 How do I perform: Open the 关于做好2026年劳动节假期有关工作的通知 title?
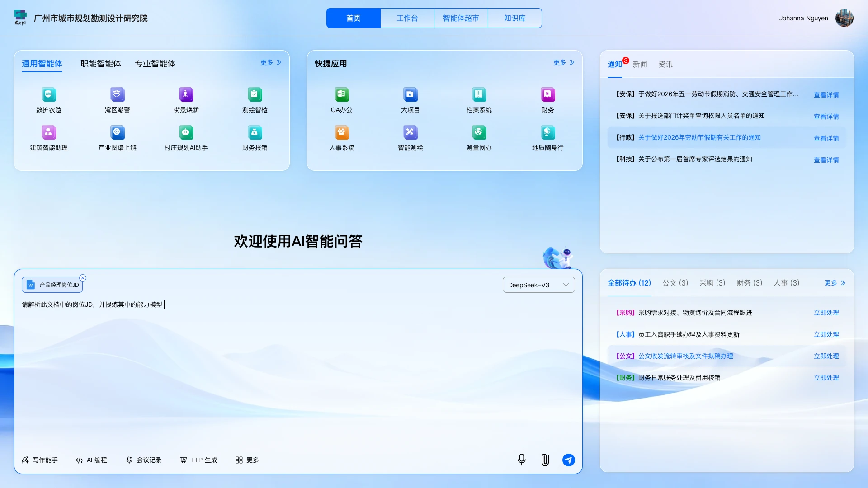point(700,137)
